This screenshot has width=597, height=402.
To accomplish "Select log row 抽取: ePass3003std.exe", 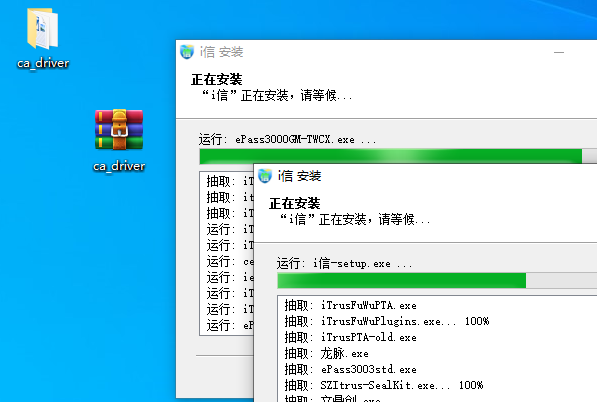I will click(x=350, y=369).
